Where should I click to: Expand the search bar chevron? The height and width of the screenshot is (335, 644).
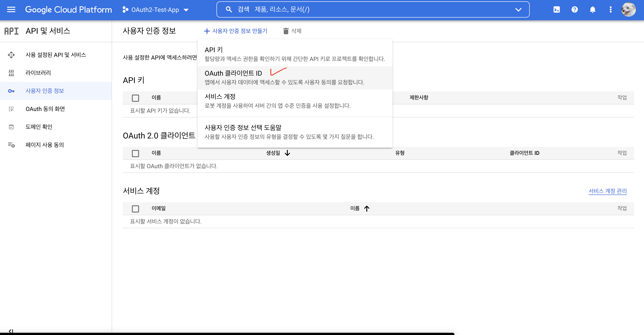pyautogui.click(x=518, y=9)
